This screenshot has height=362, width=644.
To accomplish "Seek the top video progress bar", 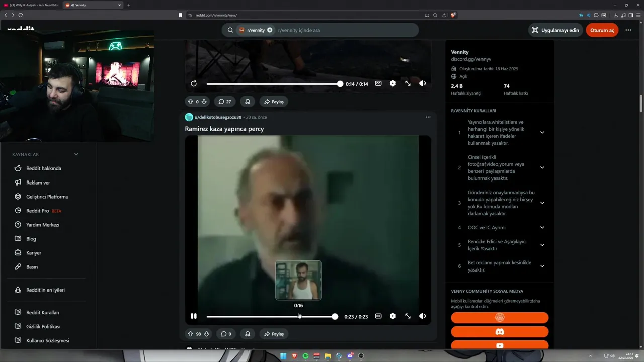I will pyautogui.click(x=274, y=84).
